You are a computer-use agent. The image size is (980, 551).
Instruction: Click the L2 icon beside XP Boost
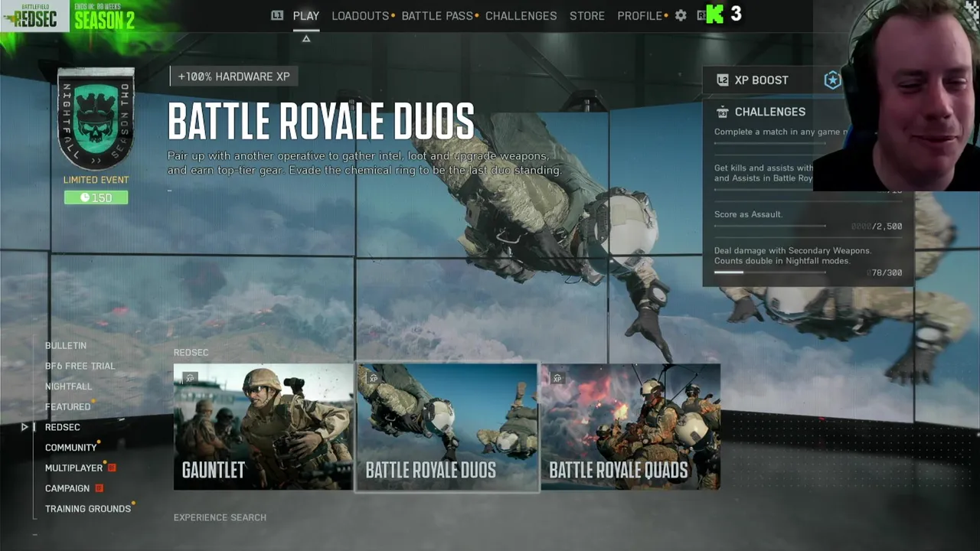click(x=722, y=80)
